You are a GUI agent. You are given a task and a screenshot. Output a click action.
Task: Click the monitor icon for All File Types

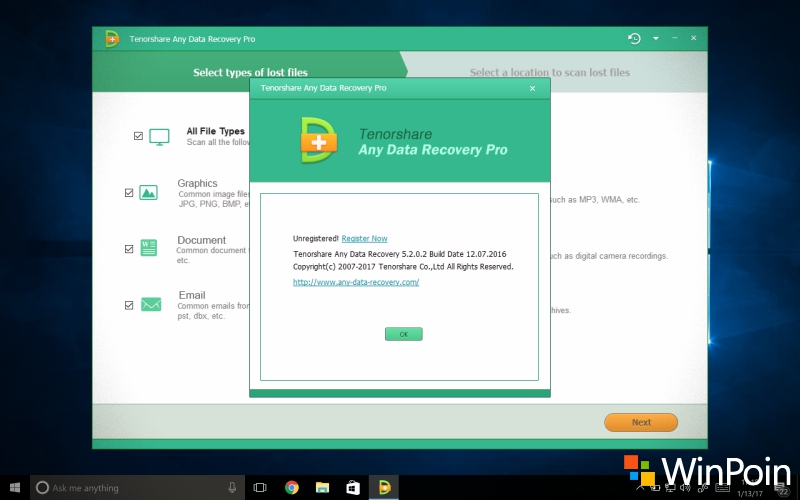point(159,137)
